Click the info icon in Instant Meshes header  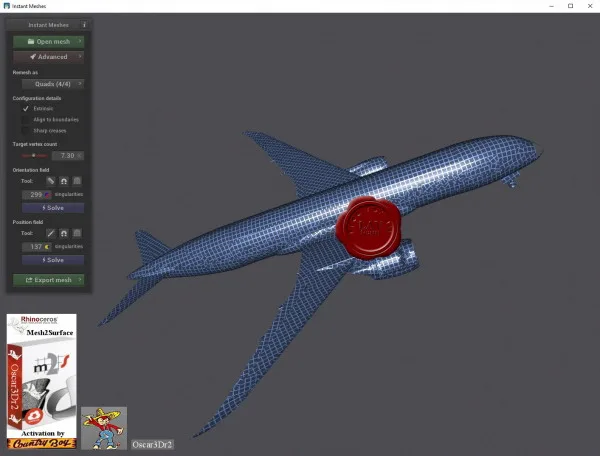pyautogui.click(x=84, y=25)
